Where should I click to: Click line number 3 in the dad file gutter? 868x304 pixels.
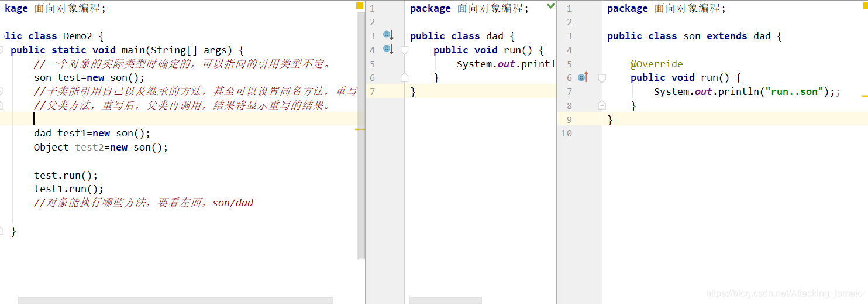click(373, 36)
